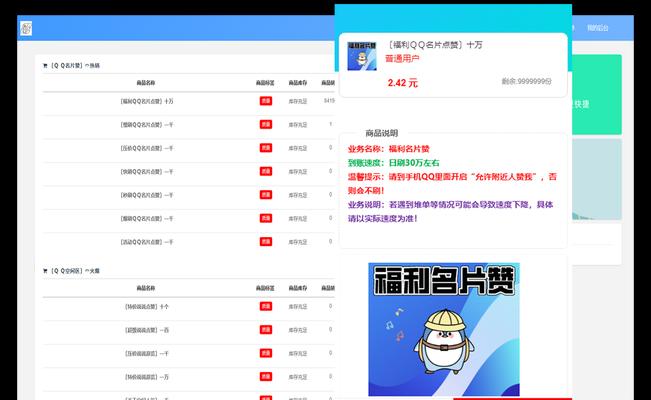Viewport: 651px width, 400px height.
Task: Select the [QQ空间区] section heading text
Action: (x=75, y=271)
